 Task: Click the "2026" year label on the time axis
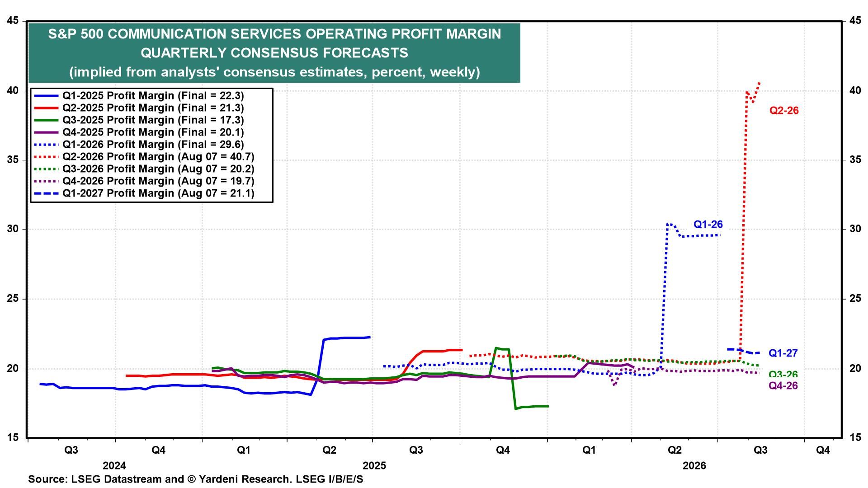(694, 466)
